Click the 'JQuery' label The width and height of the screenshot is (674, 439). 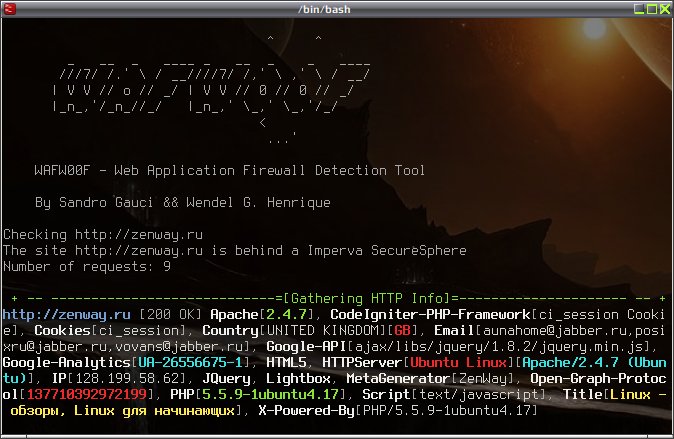[227, 378]
